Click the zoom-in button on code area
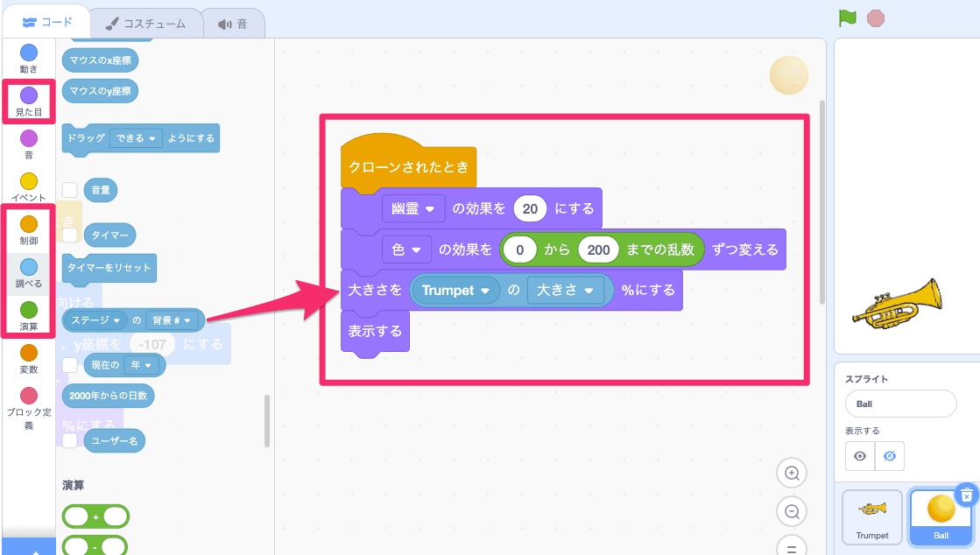Image resolution: width=980 pixels, height=555 pixels. click(x=791, y=473)
